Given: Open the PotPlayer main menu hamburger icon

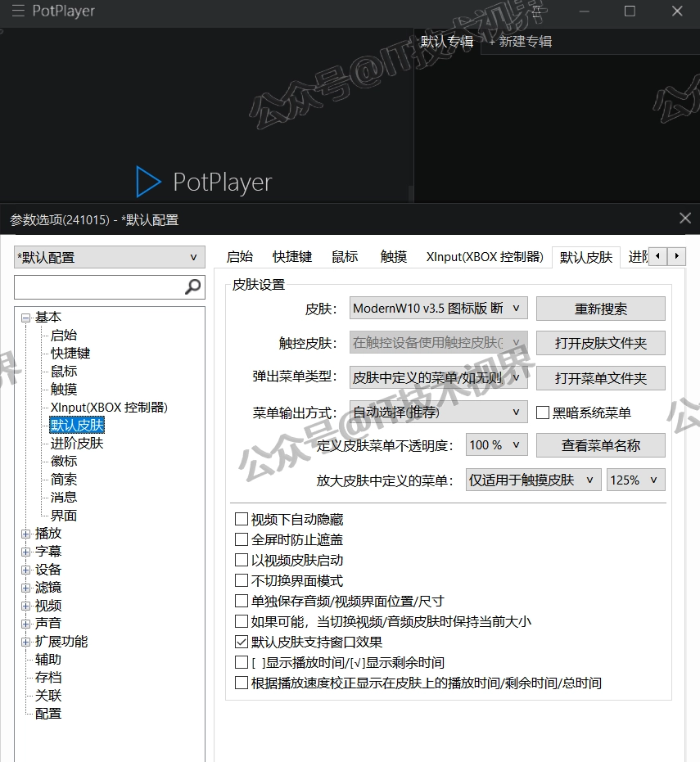Looking at the screenshot, I should tap(18, 11).
